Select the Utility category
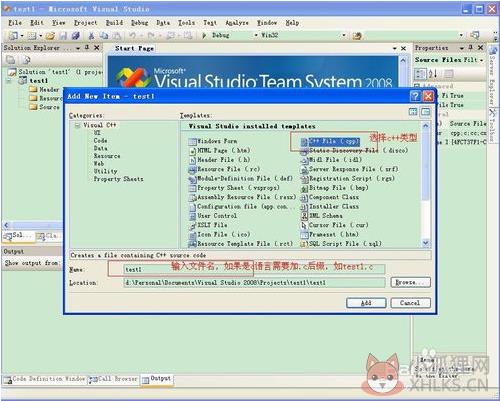The width and height of the screenshot is (500, 401). [105, 171]
